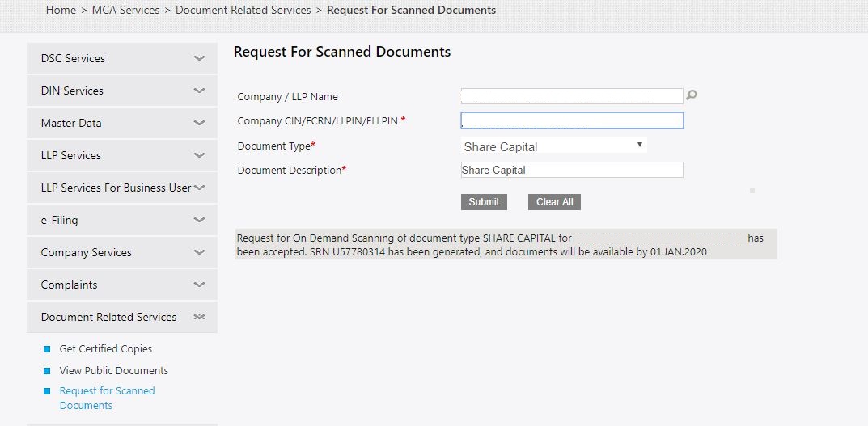Expand the DSC Services chevron
Viewport: 868px width, 426px height.
click(199, 58)
